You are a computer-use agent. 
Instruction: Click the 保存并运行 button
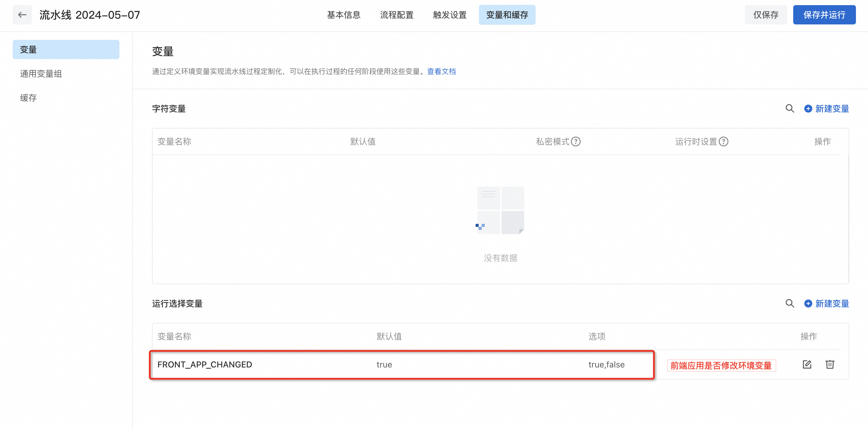point(824,15)
